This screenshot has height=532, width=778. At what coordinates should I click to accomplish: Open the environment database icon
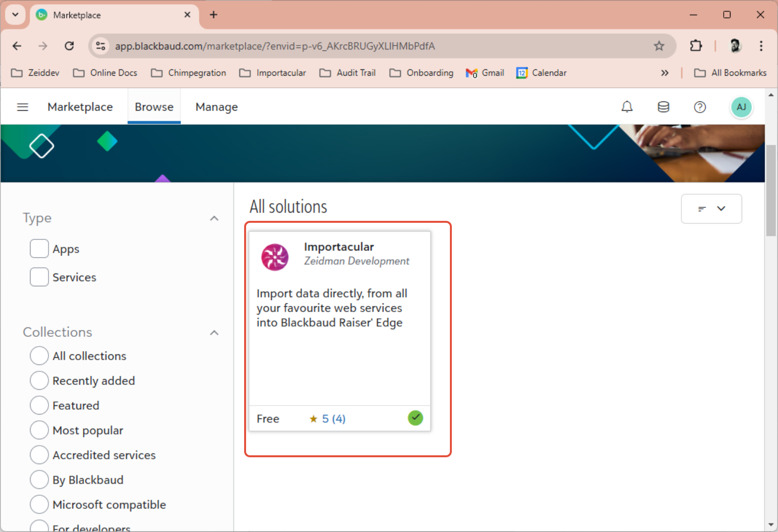663,107
